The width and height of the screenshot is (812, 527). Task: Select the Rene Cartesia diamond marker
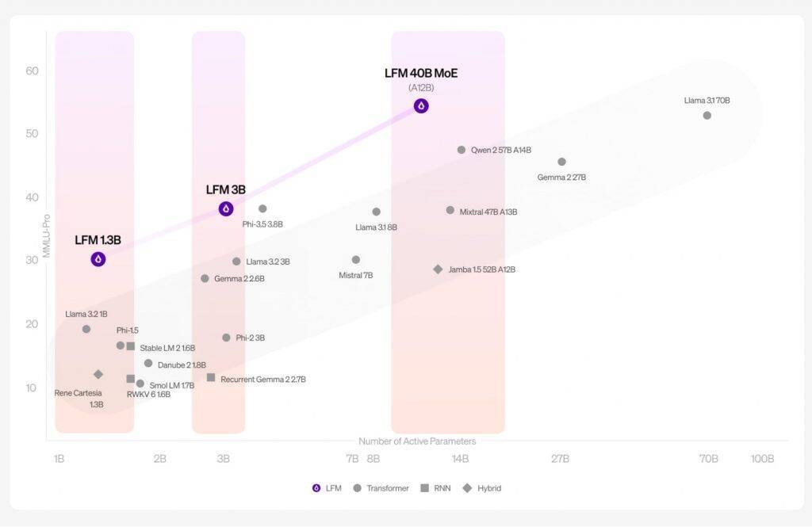click(98, 374)
